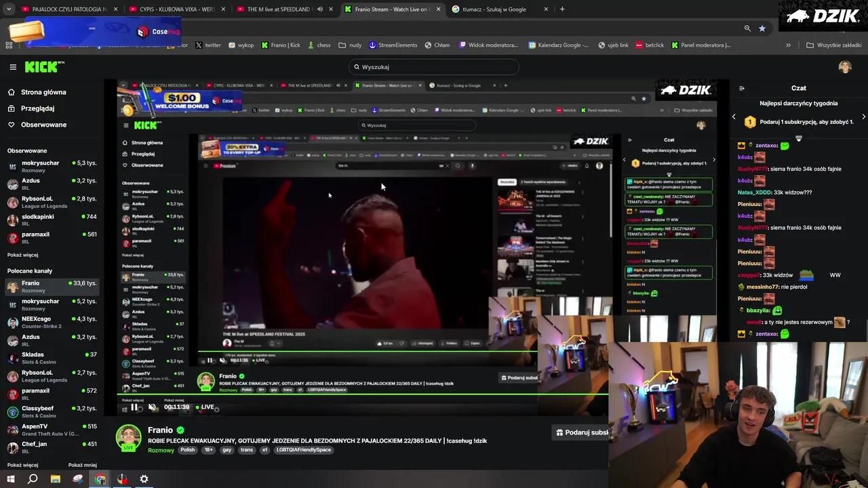Click the main green KICK logo
Screen dimensions: 868x488
(x=43, y=66)
